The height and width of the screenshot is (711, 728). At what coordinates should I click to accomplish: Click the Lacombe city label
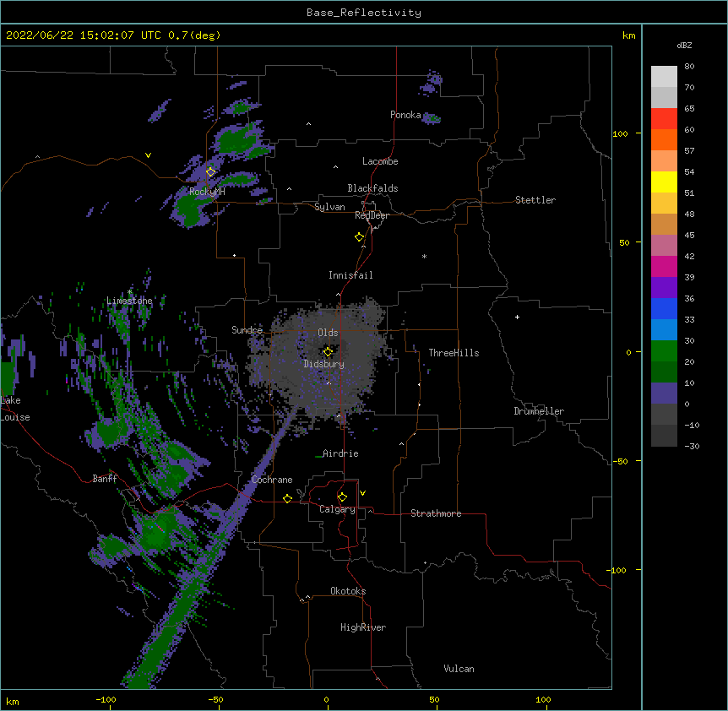pos(380,161)
